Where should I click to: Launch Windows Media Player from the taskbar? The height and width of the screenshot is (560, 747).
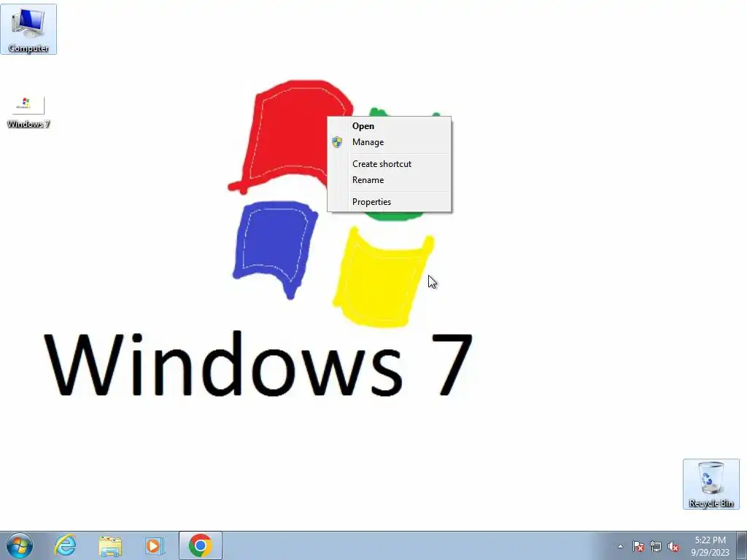click(155, 545)
